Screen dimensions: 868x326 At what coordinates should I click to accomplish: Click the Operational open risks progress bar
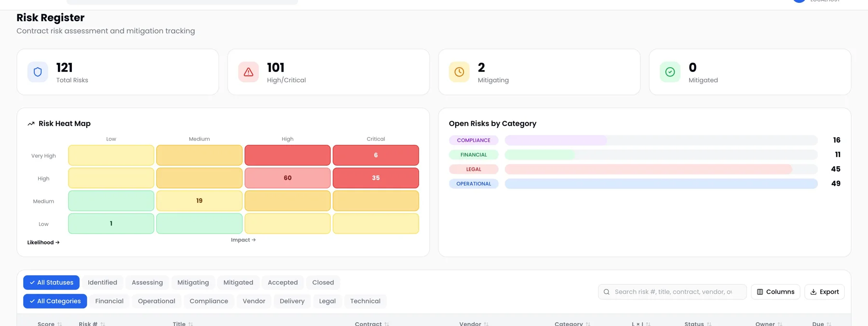tap(661, 184)
